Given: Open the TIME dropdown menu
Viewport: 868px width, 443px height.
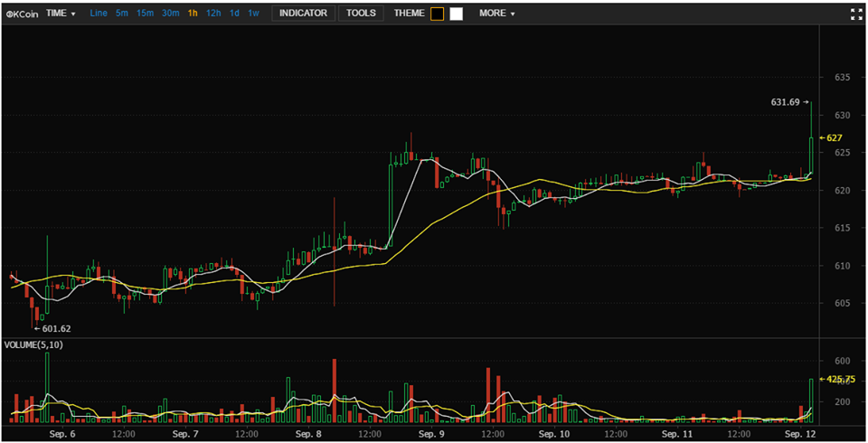Looking at the screenshot, I should (x=61, y=14).
